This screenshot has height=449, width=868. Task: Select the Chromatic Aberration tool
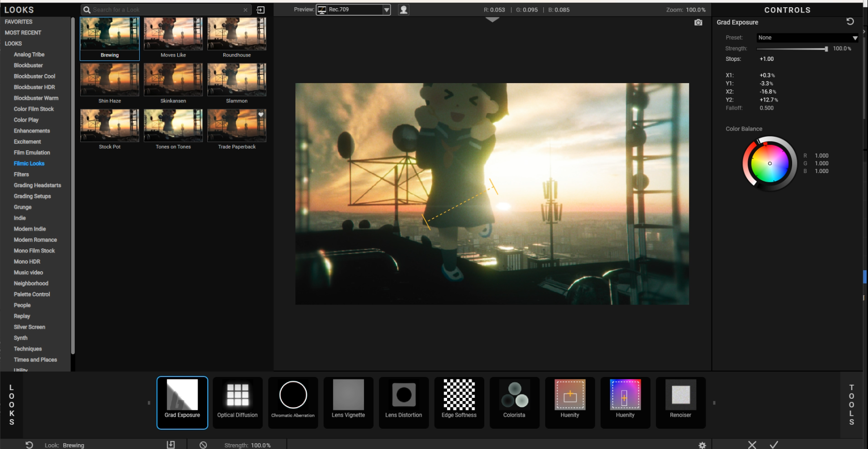[x=293, y=402]
